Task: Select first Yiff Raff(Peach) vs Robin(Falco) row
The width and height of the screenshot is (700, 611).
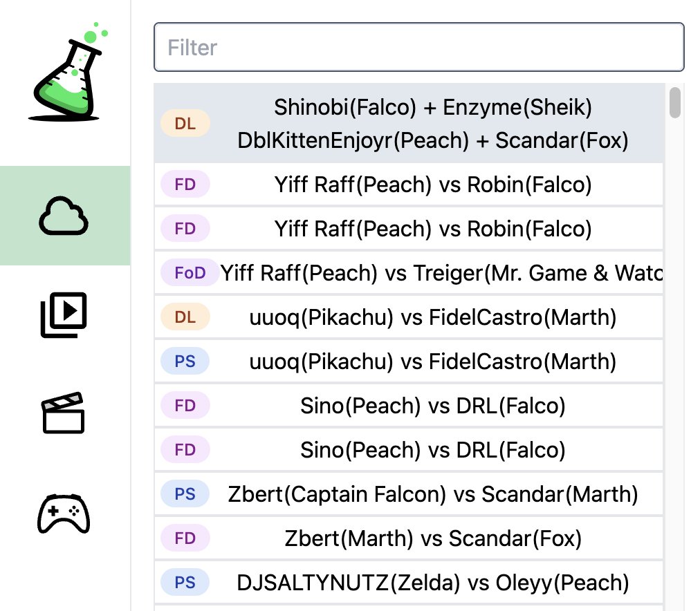Action: 409,184
